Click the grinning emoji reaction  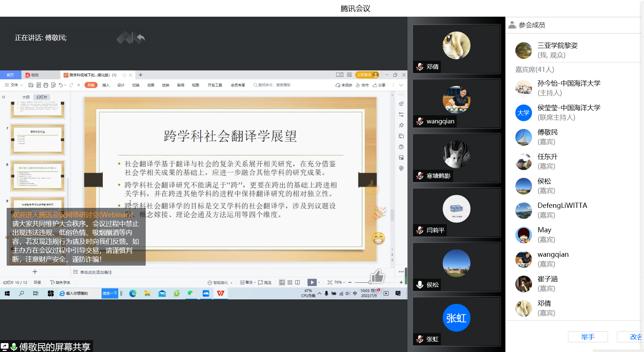click(379, 238)
